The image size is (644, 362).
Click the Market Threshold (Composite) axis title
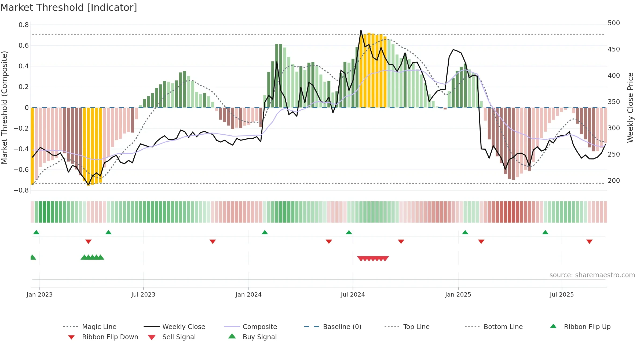pyautogui.click(x=4, y=108)
